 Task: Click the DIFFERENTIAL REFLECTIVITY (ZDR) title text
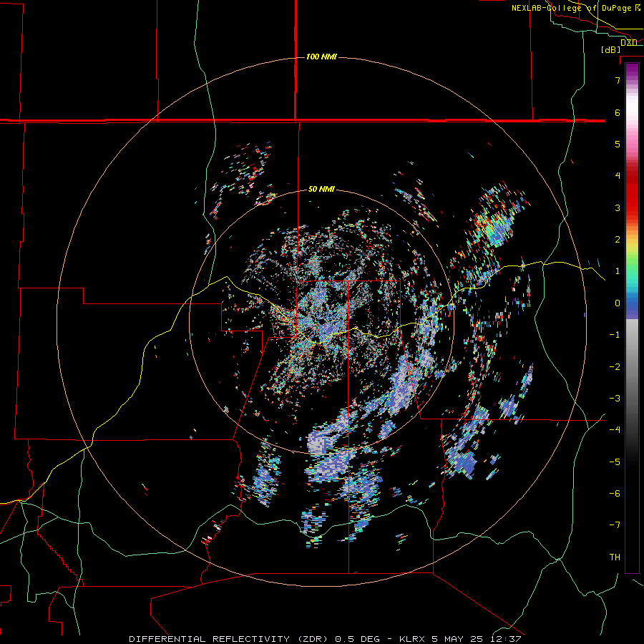(x=230, y=639)
